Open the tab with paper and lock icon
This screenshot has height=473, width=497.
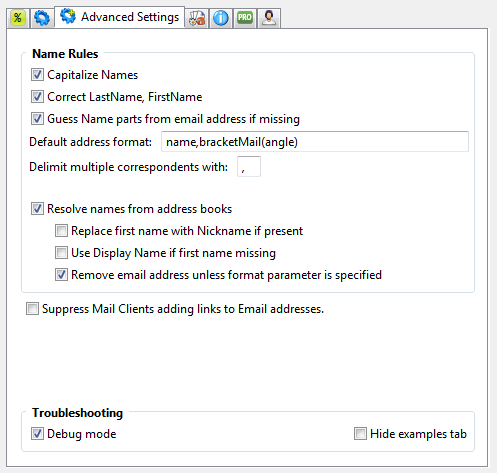197,18
